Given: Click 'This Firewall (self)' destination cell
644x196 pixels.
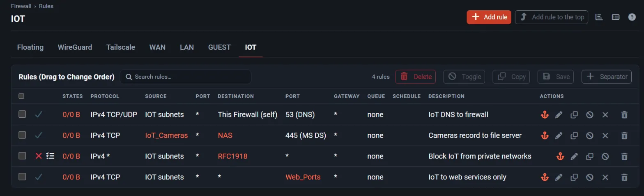Looking at the screenshot, I should (248, 114).
